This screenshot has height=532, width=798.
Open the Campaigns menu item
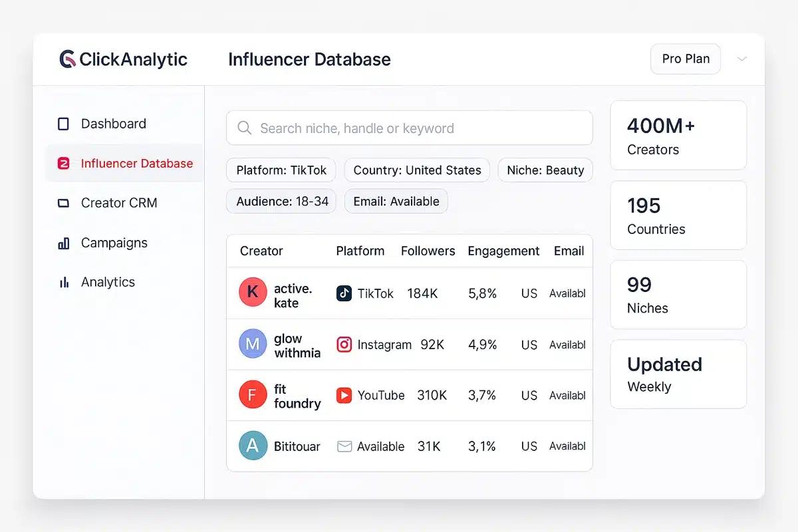pos(123,243)
